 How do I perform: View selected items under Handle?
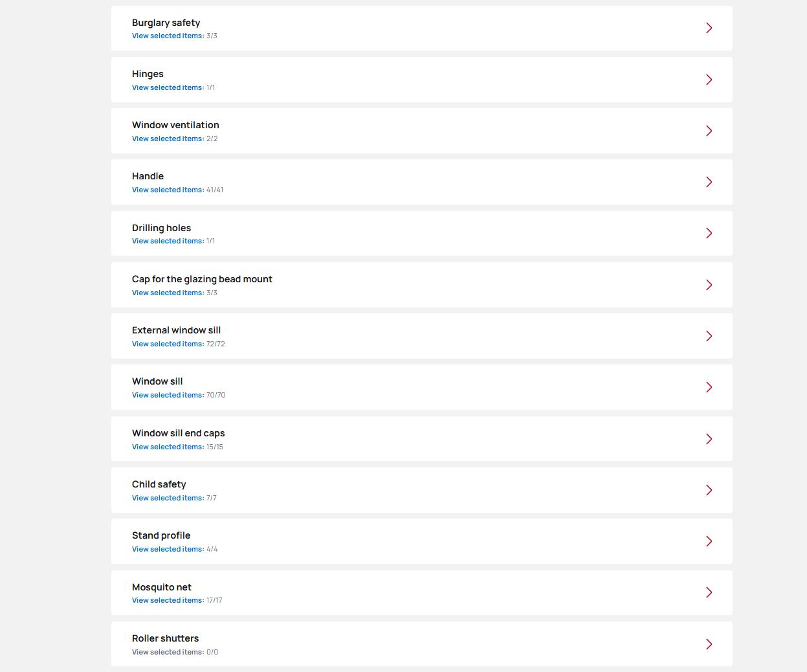coord(168,190)
